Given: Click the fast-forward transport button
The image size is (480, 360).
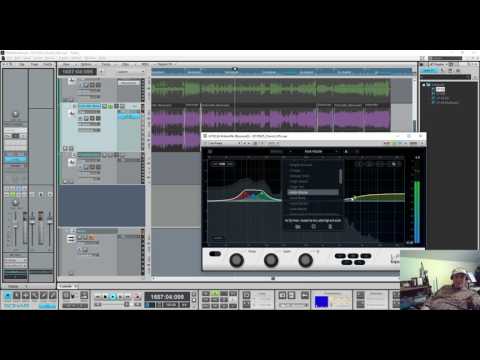Looking at the screenshot, I should [128, 296].
